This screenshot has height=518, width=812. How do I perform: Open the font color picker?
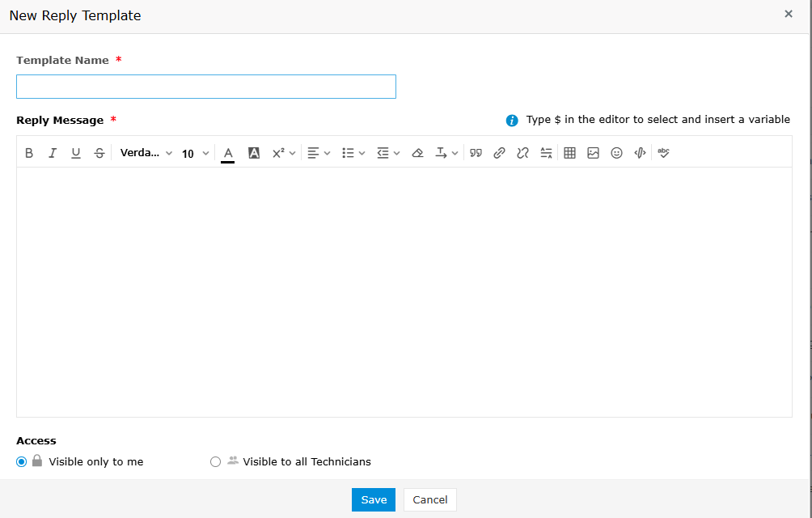[x=228, y=153]
